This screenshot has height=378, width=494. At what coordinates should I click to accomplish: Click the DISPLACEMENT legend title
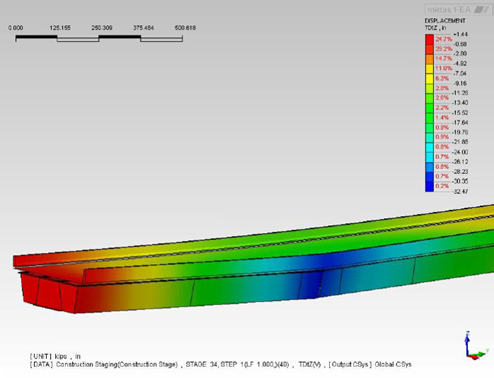point(445,21)
